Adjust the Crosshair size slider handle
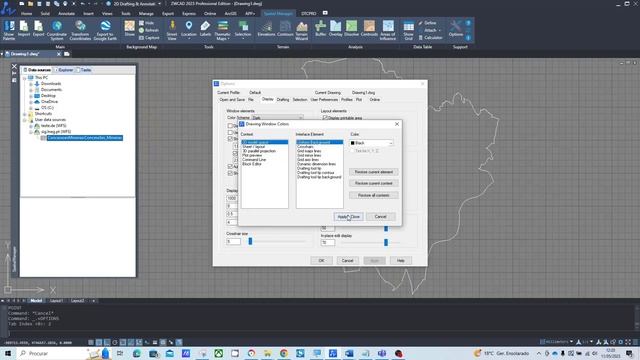 pos(250,242)
